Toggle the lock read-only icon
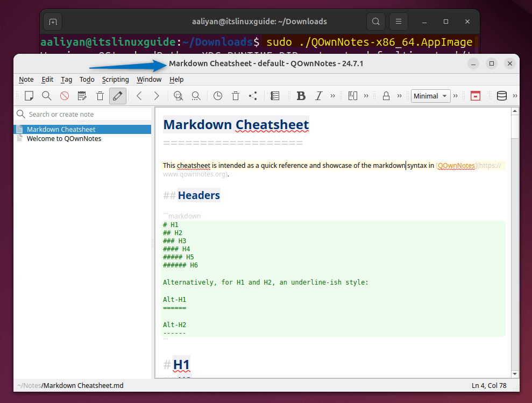The height and width of the screenshot is (403, 532). point(386,96)
